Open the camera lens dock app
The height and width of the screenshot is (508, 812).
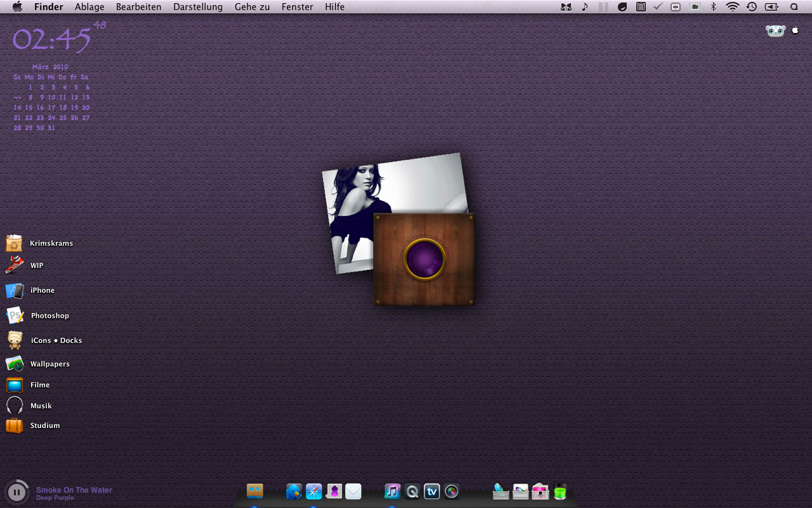point(452,491)
